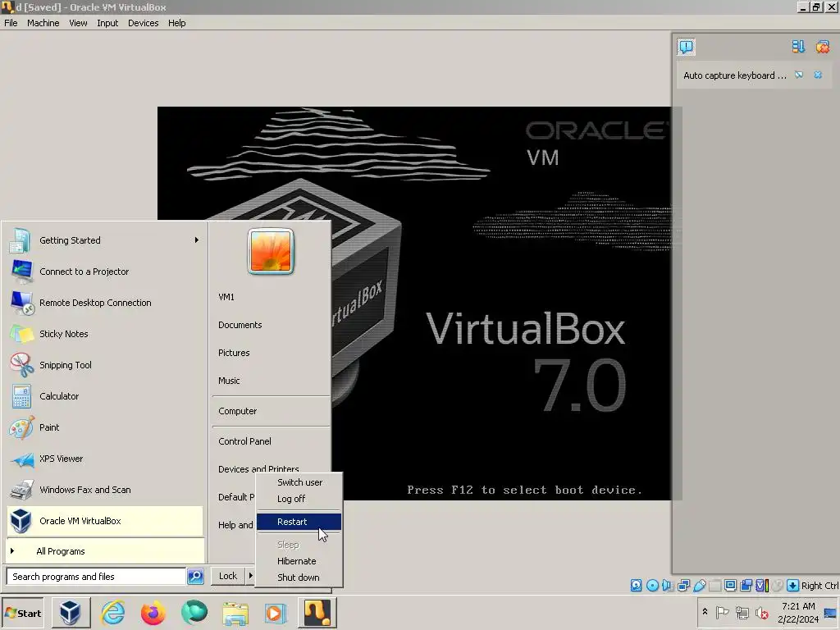Open the View menu
Screen dimensions: 840x630
78,23
